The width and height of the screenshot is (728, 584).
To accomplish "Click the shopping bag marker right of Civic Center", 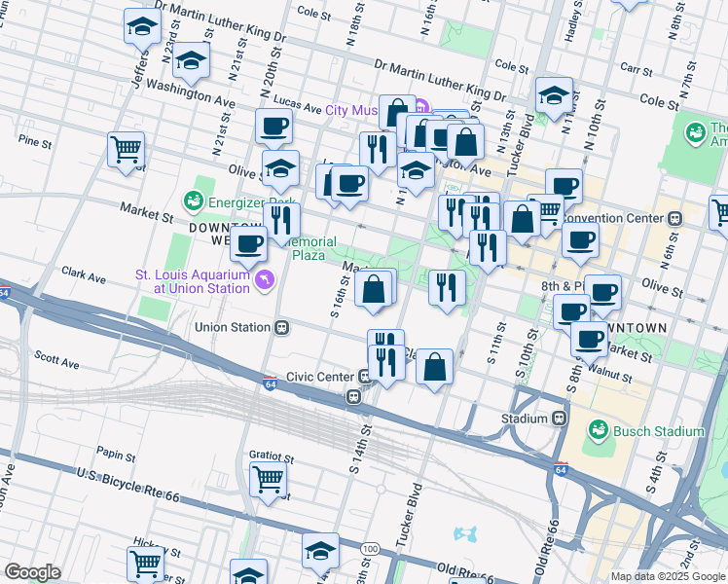I will [435, 369].
